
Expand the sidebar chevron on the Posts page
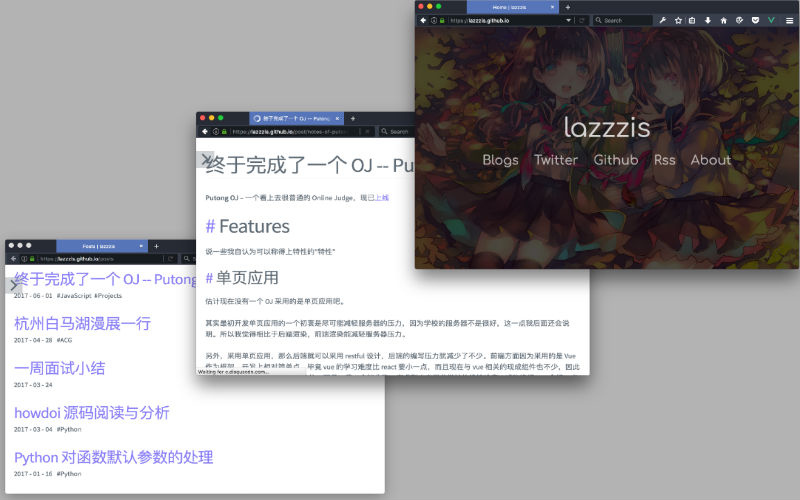[13, 285]
